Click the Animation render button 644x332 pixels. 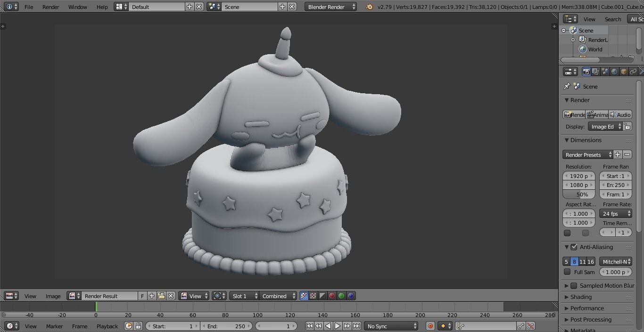pyautogui.click(x=597, y=115)
